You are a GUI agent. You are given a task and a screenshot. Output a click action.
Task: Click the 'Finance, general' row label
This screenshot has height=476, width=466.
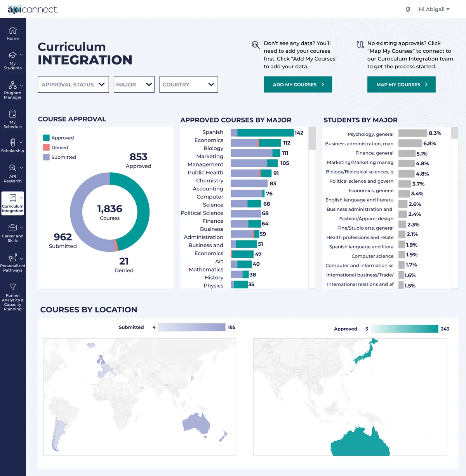pos(374,153)
